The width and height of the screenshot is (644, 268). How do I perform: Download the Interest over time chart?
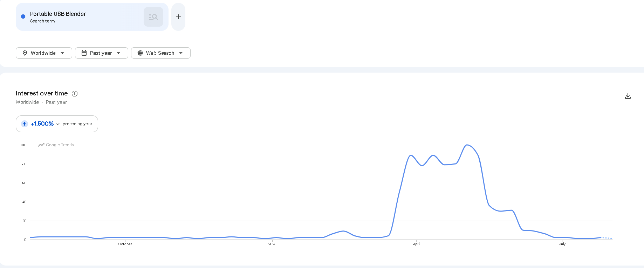pos(628,96)
